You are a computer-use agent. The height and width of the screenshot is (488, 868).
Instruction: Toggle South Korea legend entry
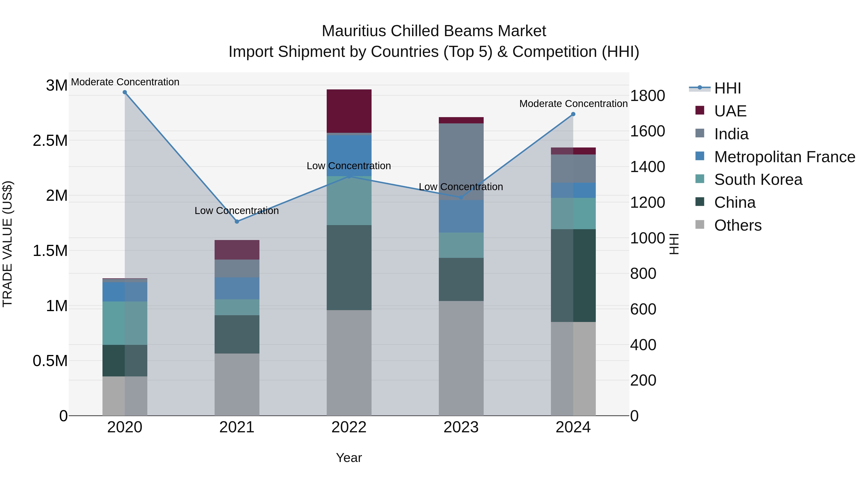click(x=749, y=180)
